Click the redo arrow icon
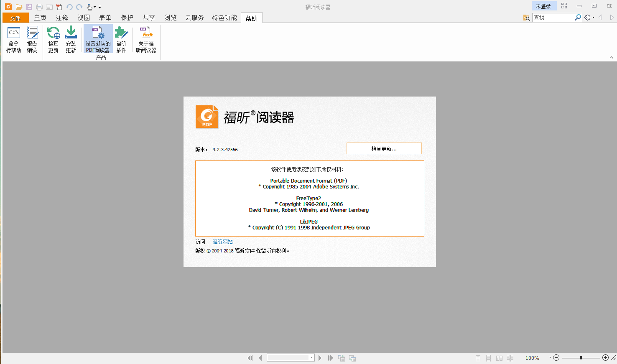Image resolution: width=617 pixels, height=364 pixels. (x=79, y=7)
